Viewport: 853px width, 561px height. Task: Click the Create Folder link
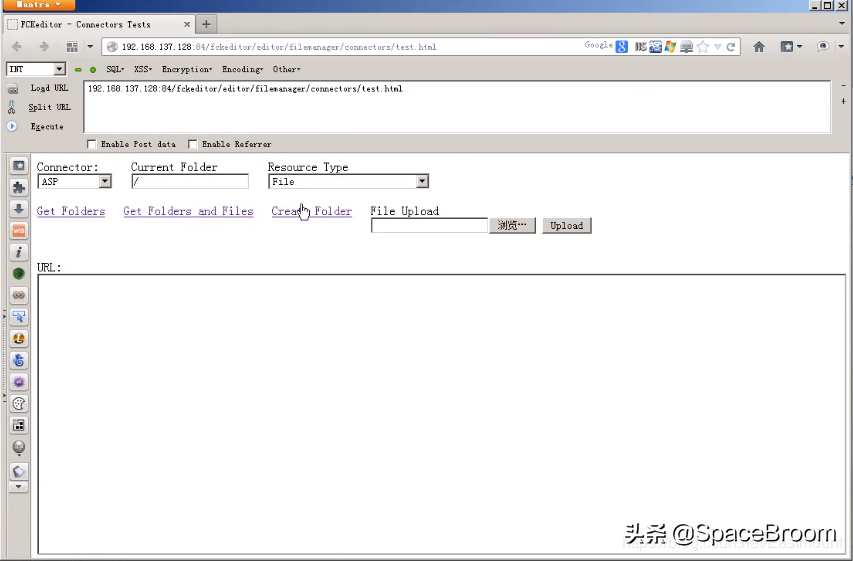(x=312, y=211)
